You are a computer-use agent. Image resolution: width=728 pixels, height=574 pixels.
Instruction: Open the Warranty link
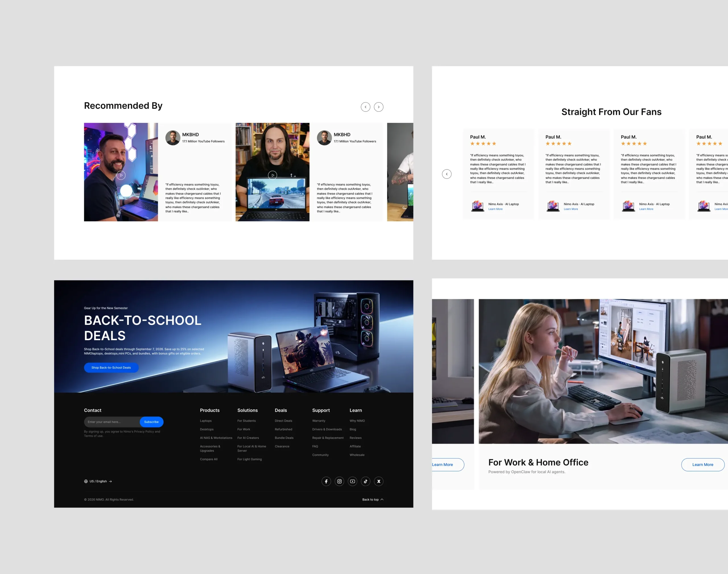tap(319, 421)
